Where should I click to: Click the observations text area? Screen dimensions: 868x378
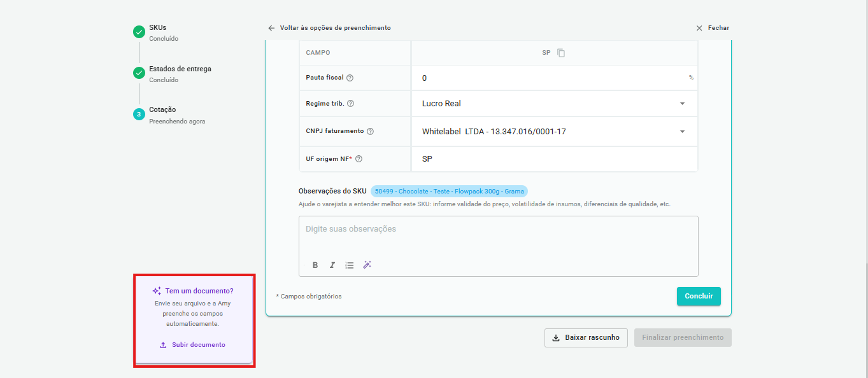pyautogui.click(x=499, y=235)
